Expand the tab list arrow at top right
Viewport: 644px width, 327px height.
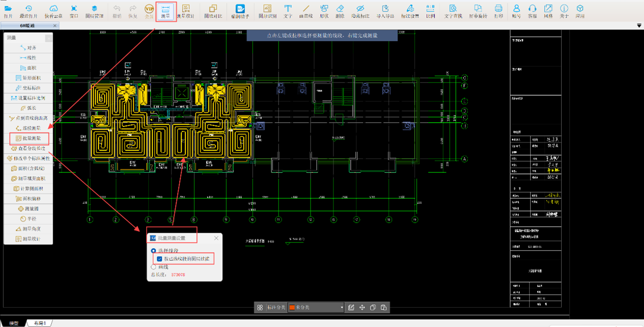(x=639, y=25)
